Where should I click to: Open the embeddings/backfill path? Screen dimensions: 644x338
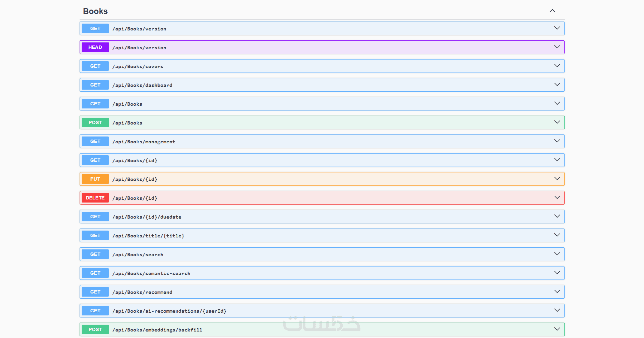tap(157, 330)
